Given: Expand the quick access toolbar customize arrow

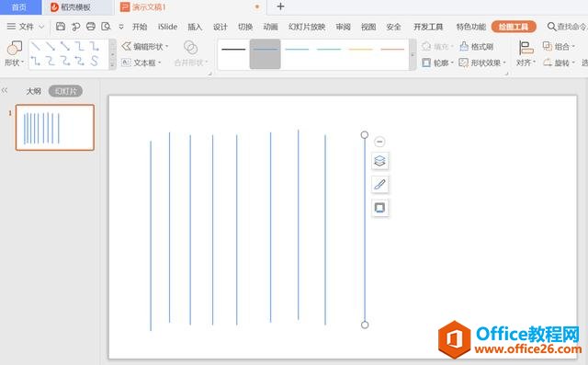Looking at the screenshot, I should click(121, 27).
